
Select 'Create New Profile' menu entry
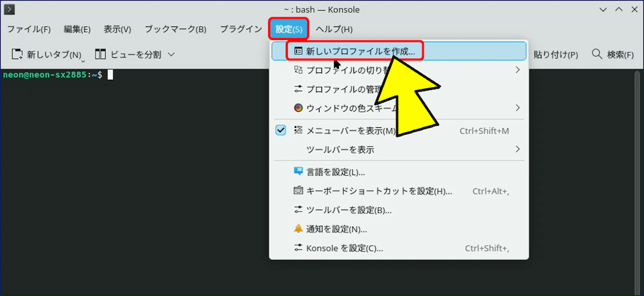(360, 51)
